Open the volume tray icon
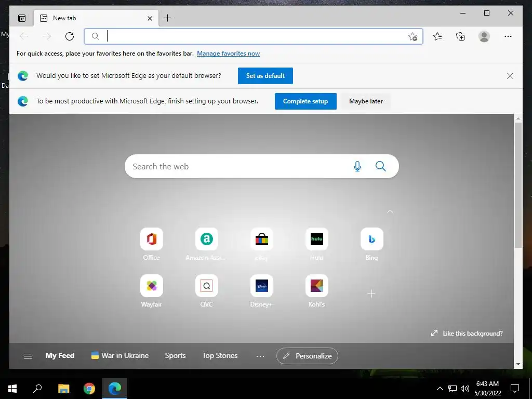Viewport: 532px width, 399px height. [x=465, y=389]
